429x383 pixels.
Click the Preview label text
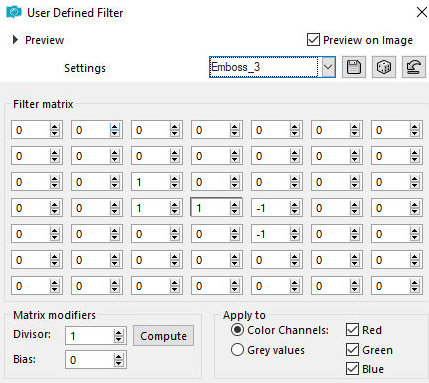point(44,40)
